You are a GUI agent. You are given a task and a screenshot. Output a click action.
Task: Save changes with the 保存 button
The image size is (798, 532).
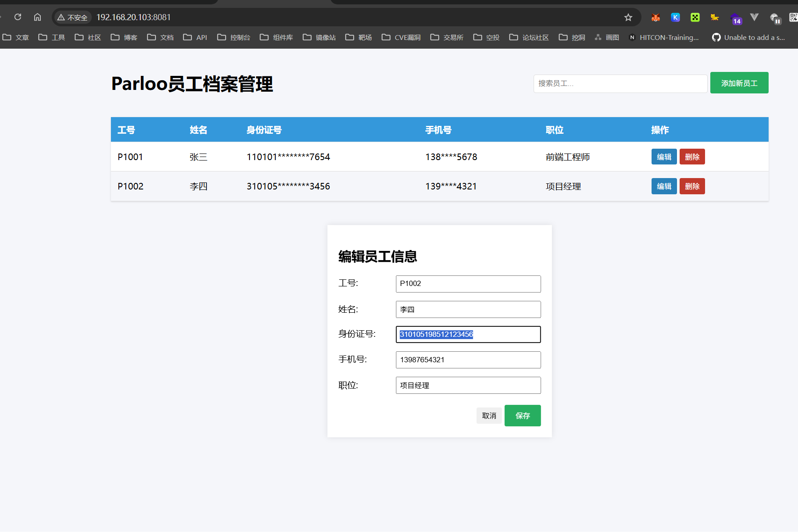pyautogui.click(x=523, y=415)
